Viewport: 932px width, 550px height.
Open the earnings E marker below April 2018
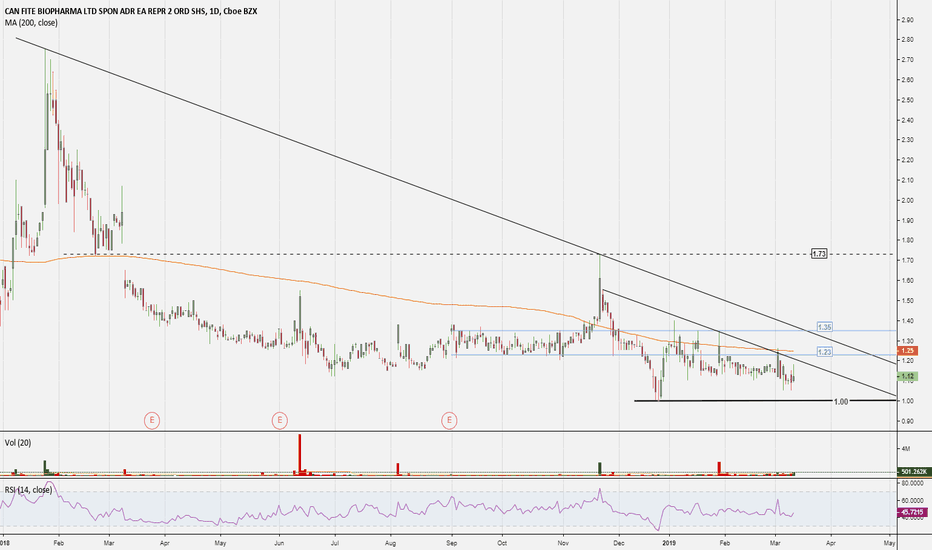[x=152, y=420]
